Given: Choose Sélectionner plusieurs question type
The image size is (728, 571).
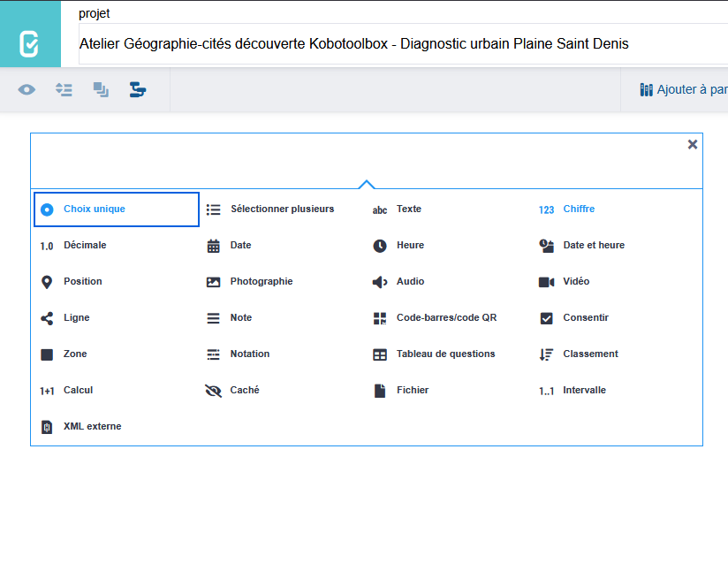Looking at the screenshot, I should click(282, 209).
